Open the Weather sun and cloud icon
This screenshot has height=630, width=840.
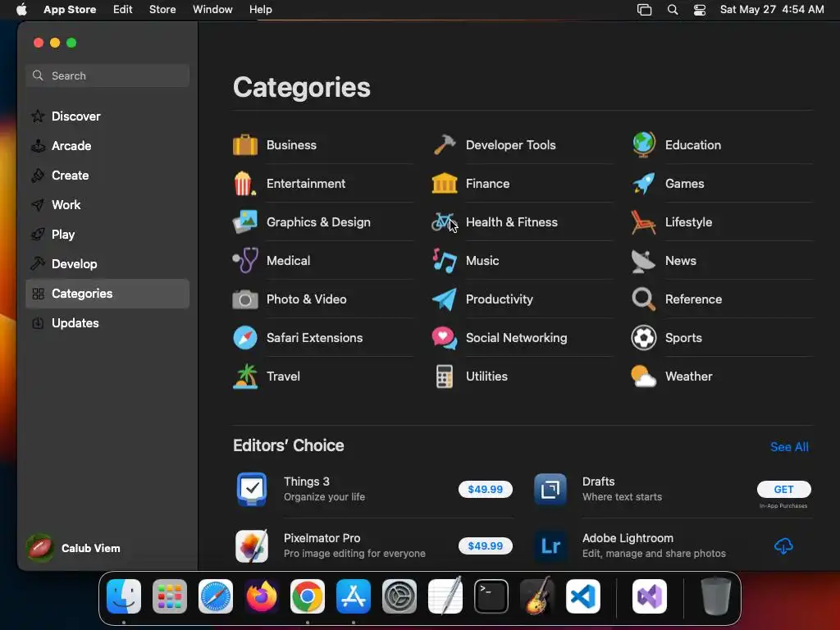coord(643,376)
